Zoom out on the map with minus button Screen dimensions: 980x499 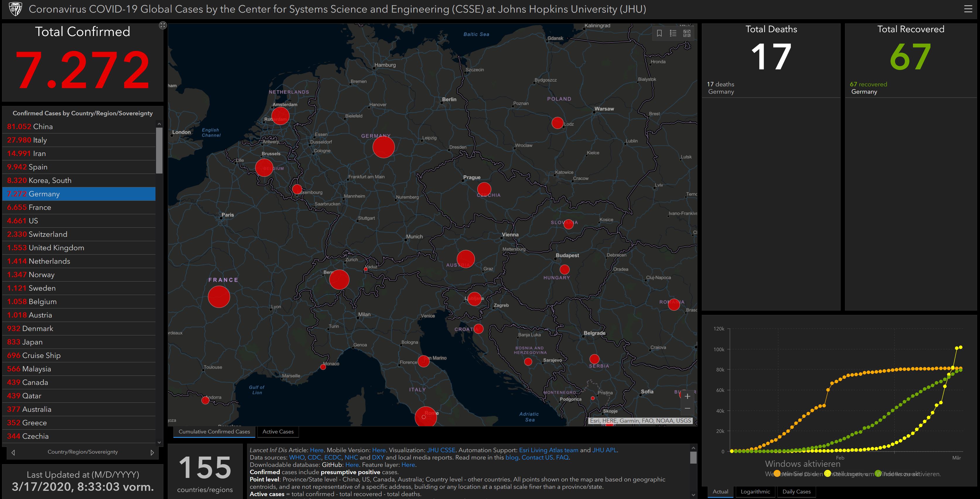(x=687, y=409)
